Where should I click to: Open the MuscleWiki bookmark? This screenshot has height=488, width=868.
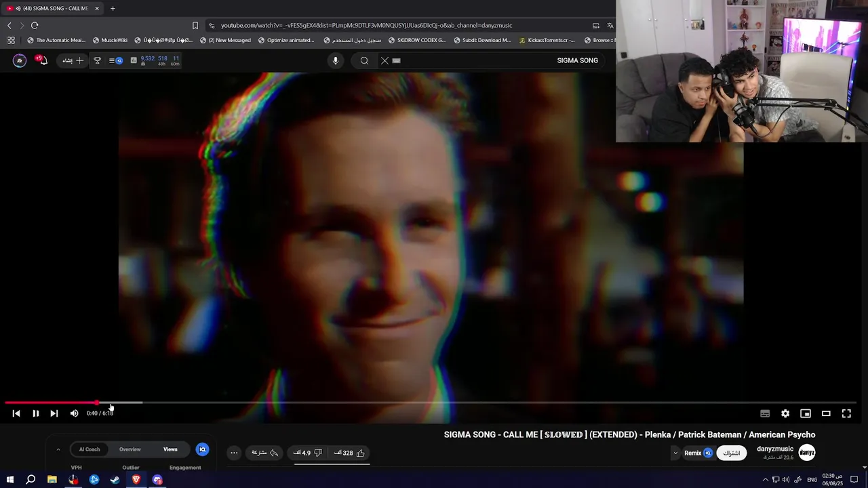point(110,40)
